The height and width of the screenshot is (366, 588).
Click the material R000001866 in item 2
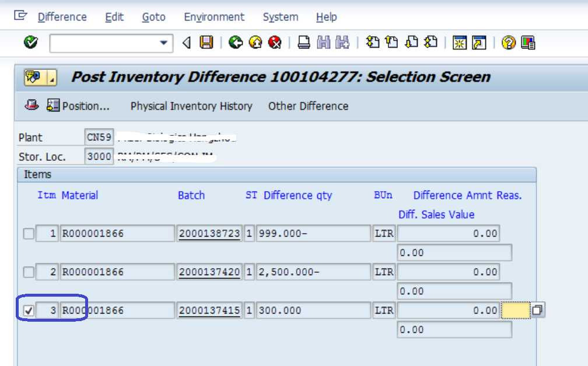point(117,272)
